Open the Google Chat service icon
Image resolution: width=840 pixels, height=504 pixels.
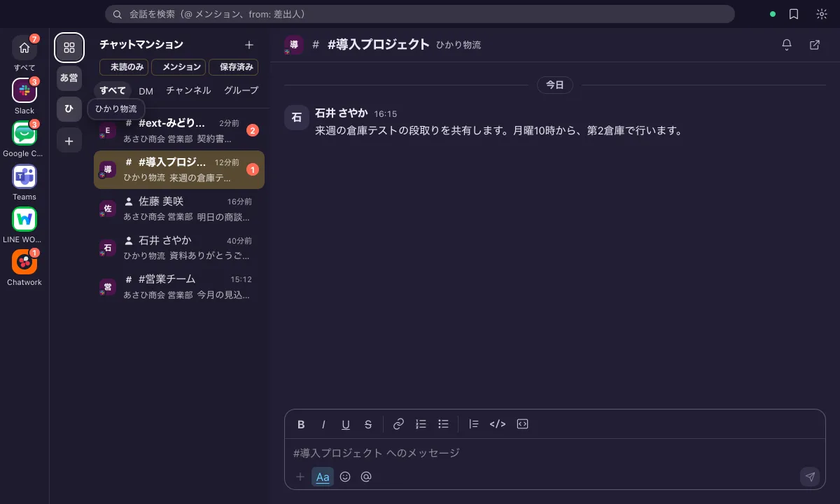(x=24, y=133)
